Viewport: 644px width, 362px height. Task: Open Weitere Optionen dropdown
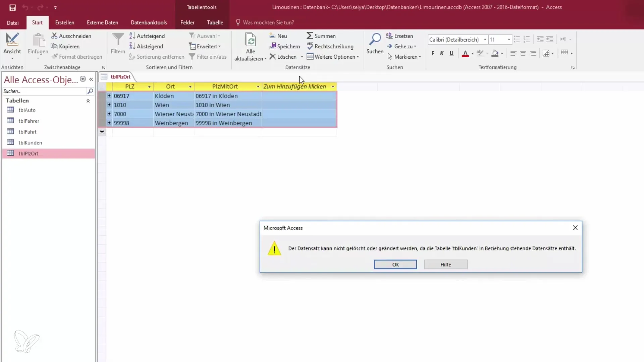(333, 57)
